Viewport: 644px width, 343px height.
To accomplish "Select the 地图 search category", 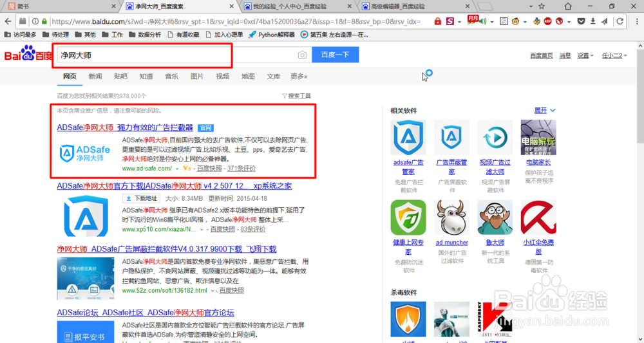I will (x=248, y=77).
